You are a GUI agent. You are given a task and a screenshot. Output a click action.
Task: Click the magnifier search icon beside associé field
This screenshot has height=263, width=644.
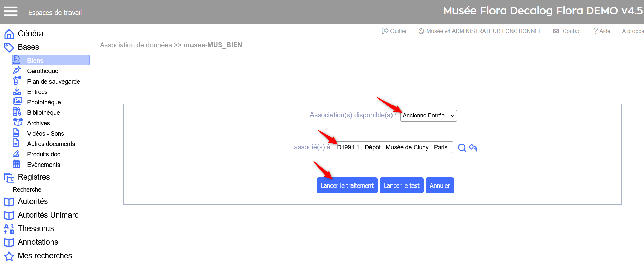(462, 148)
